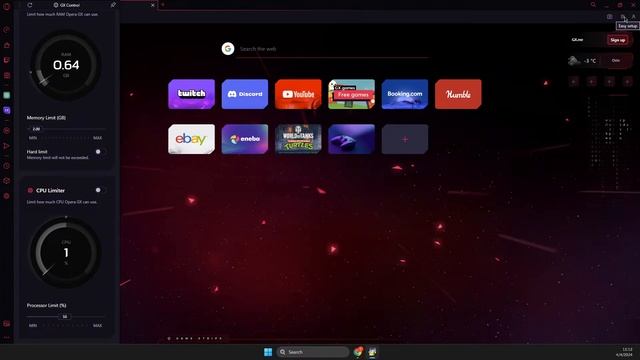Open History clock icon in sidebar
This screenshot has width=640, height=360.
[7, 166]
